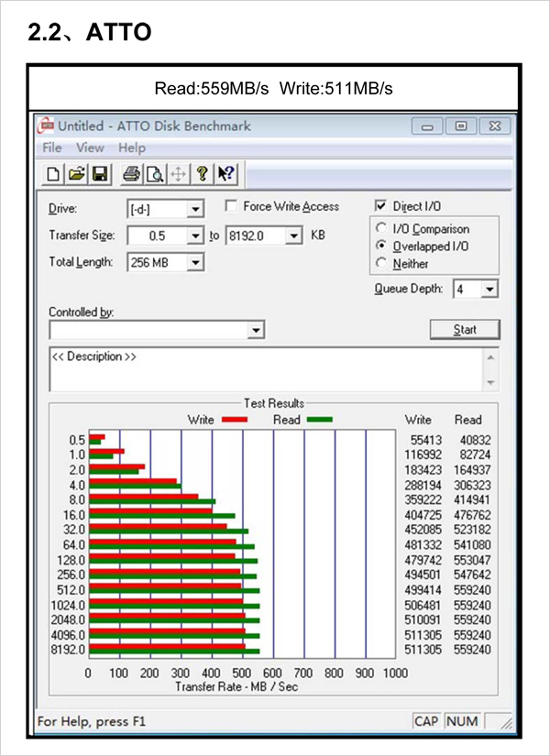Activate context help arrow-question icon
The width and height of the screenshot is (550, 756).
225,174
